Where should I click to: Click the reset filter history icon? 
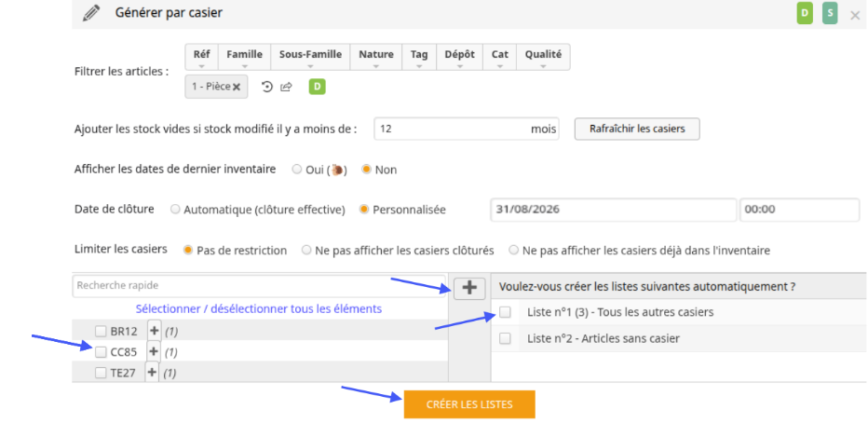pos(267,87)
